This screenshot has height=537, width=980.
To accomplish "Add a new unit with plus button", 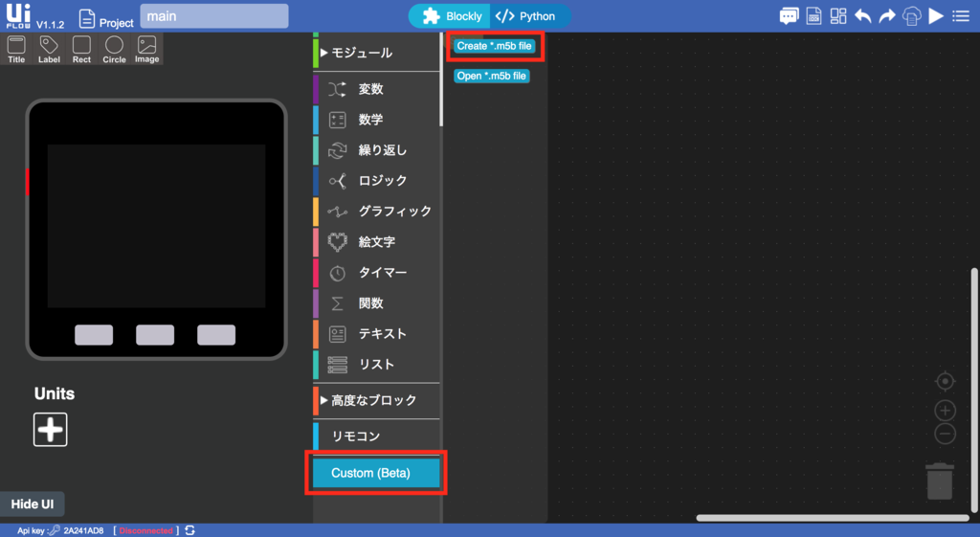I will tap(50, 430).
